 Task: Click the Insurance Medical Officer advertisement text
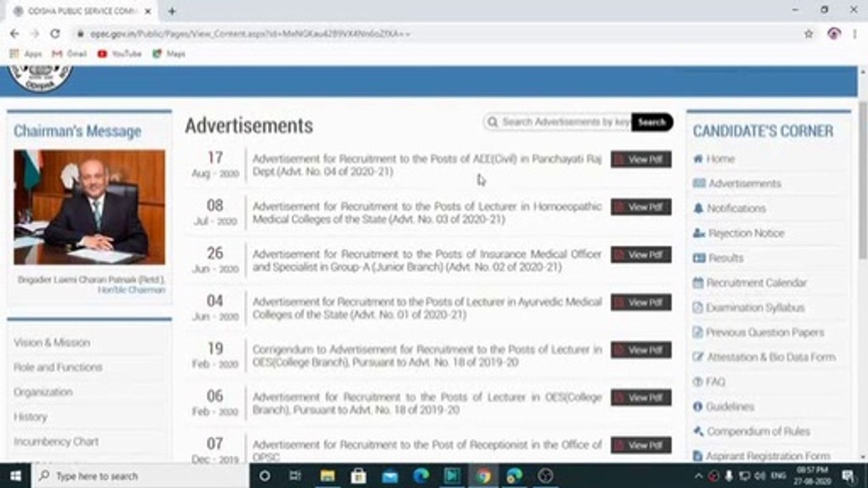(427, 260)
